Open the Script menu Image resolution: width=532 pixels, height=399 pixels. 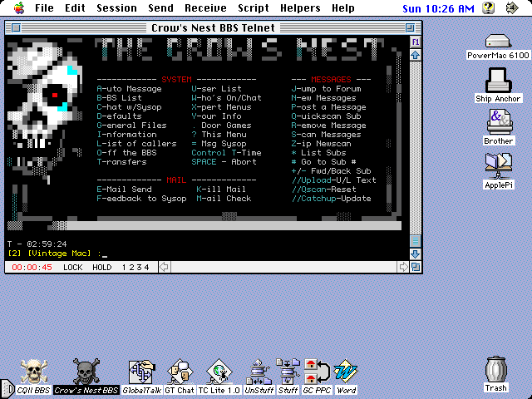[x=253, y=8]
